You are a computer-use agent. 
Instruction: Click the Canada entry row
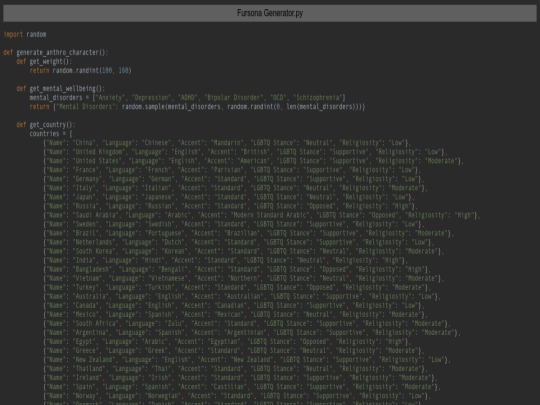click(233, 305)
